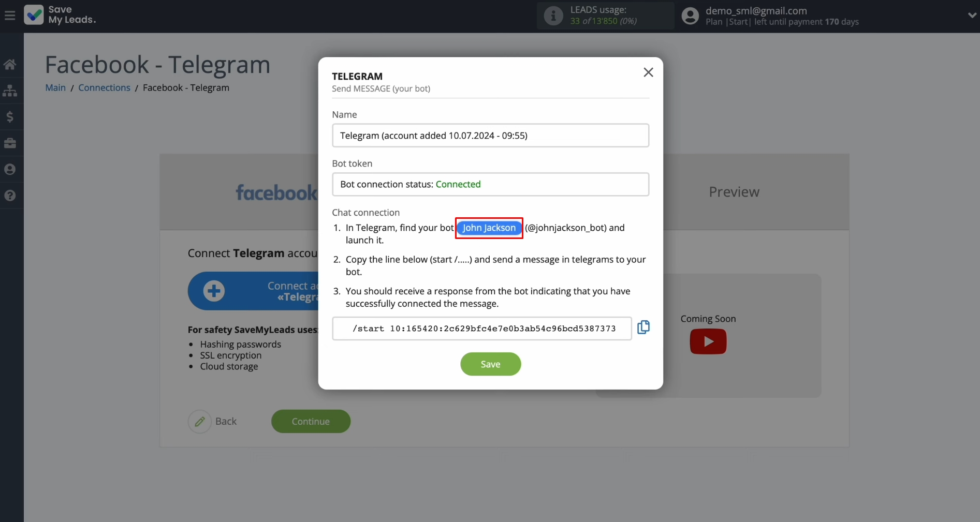Click the SSL encryption list item
The height and width of the screenshot is (522, 980).
click(x=231, y=355)
